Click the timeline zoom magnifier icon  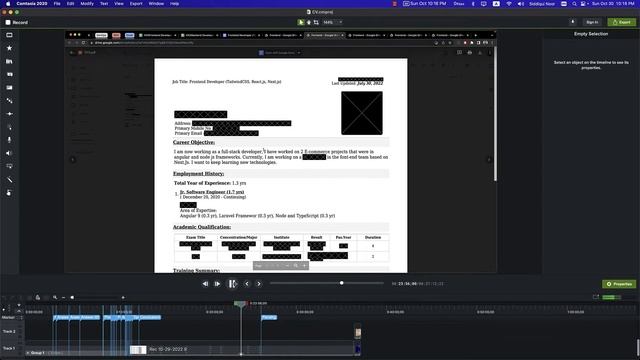[55, 298]
